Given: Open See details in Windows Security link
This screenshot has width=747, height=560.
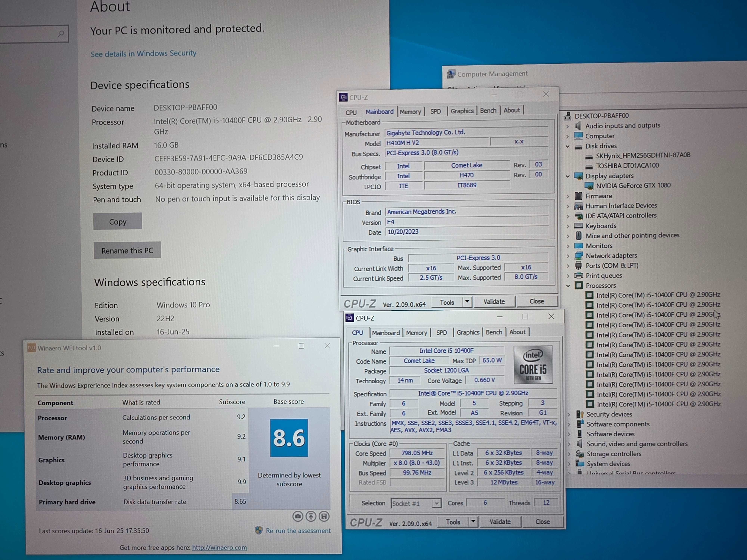Looking at the screenshot, I should (x=143, y=53).
